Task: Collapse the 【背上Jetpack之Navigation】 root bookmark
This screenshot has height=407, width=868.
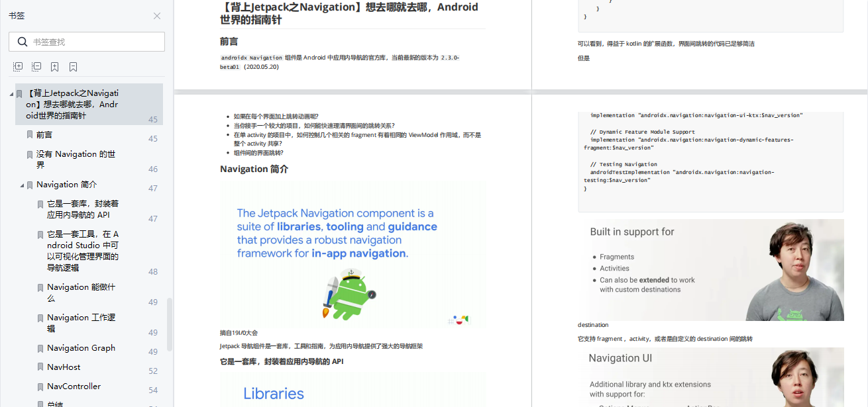Action: click(x=11, y=94)
